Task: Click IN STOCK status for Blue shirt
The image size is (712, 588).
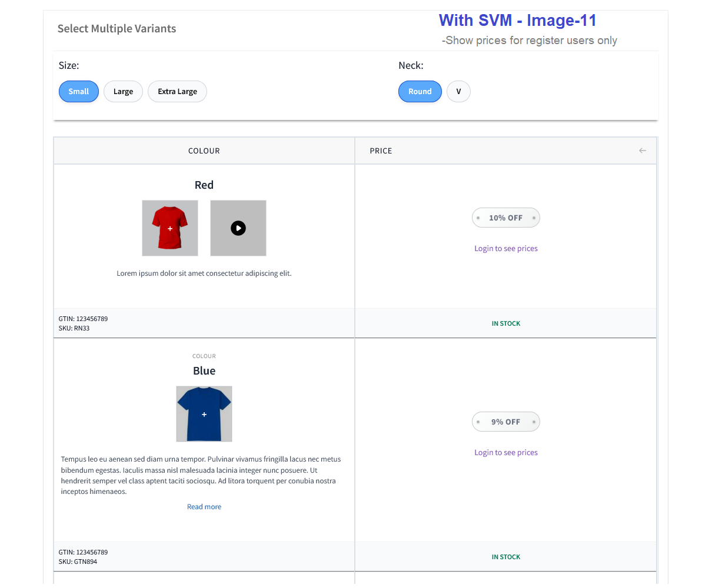Action: [x=506, y=557]
